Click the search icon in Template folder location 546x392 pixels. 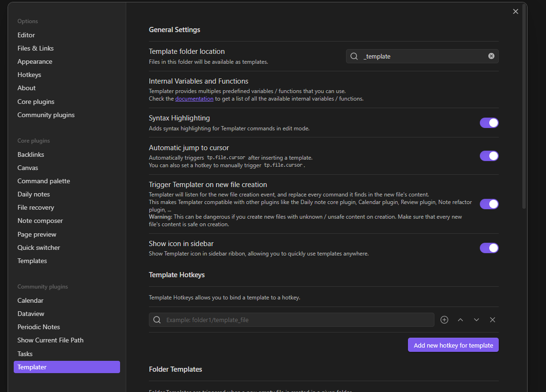(354, 56)
